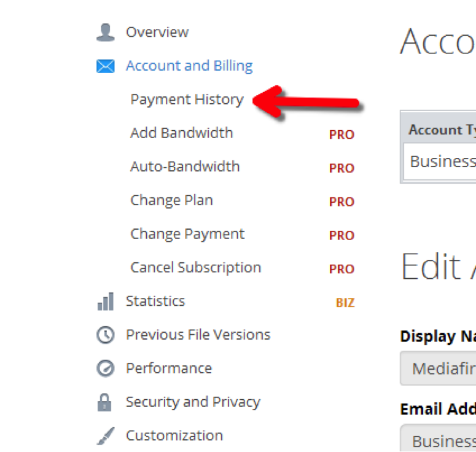Go to Change Plan
This screenshot has height=452, width=476.
pos(171,201)
